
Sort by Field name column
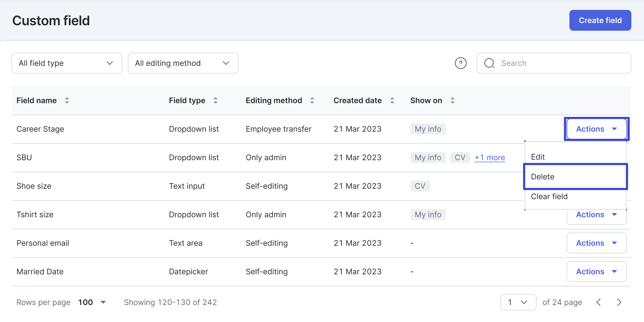pos(67,100)
